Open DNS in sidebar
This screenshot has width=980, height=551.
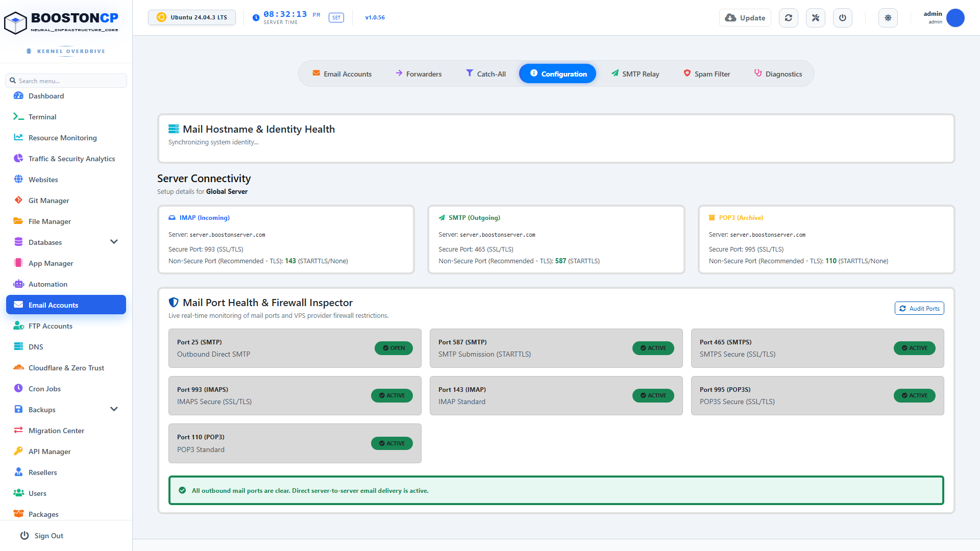pyautogui.click(x=66, y=347)
